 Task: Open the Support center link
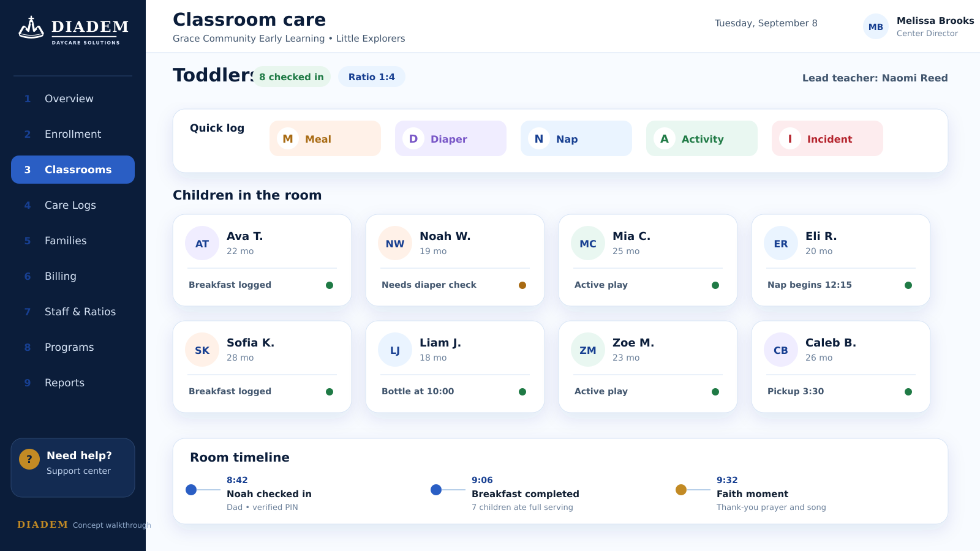78,471
